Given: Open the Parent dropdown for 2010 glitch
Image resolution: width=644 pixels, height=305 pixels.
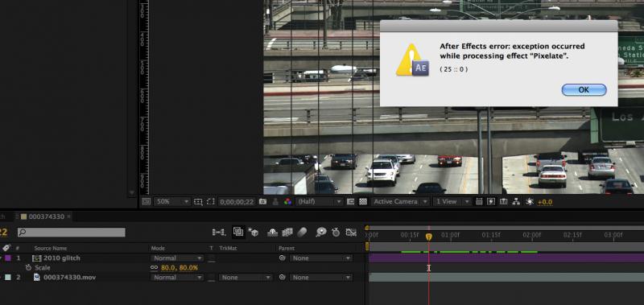Looking at the screenshot, I should click(320, 258).
